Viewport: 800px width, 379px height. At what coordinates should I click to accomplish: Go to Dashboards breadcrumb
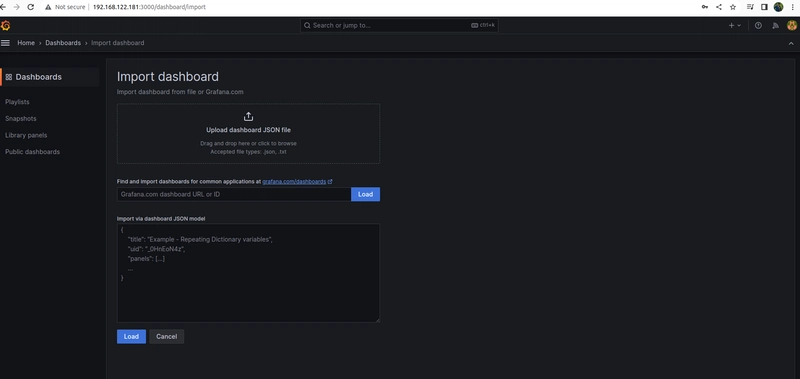(63, 43)
